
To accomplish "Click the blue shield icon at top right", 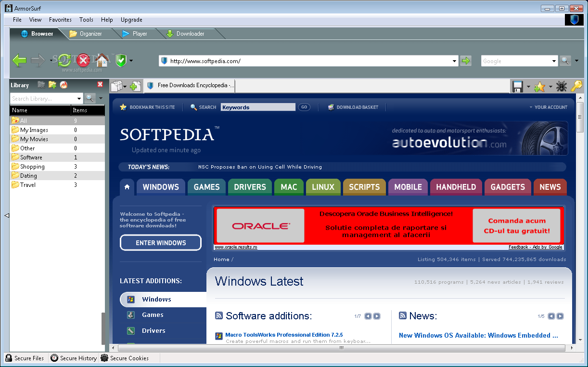I will [x=574, y=20].
